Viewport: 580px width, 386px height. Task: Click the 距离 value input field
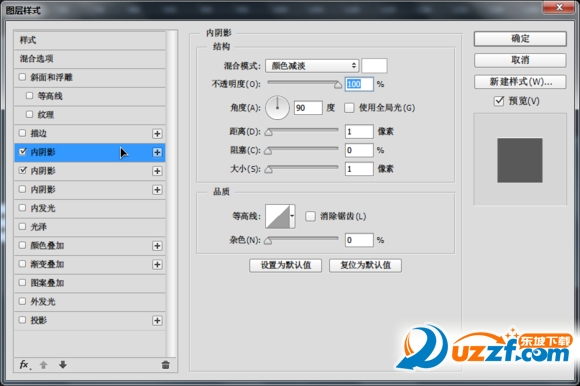(x=359, y=131)
